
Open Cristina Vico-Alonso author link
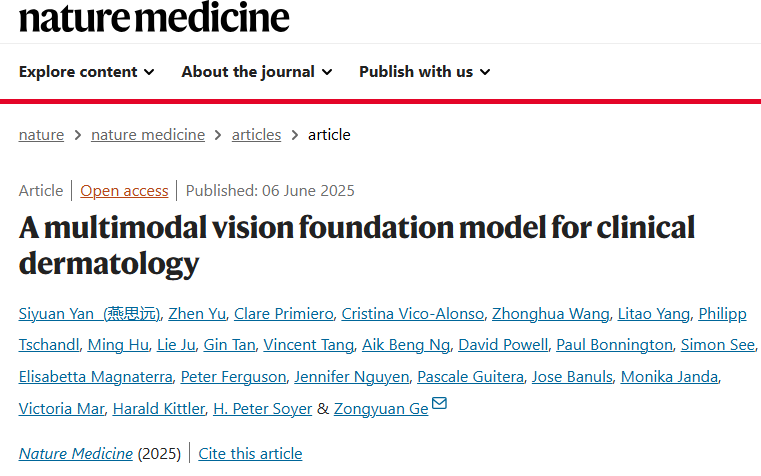click(413, 314)
